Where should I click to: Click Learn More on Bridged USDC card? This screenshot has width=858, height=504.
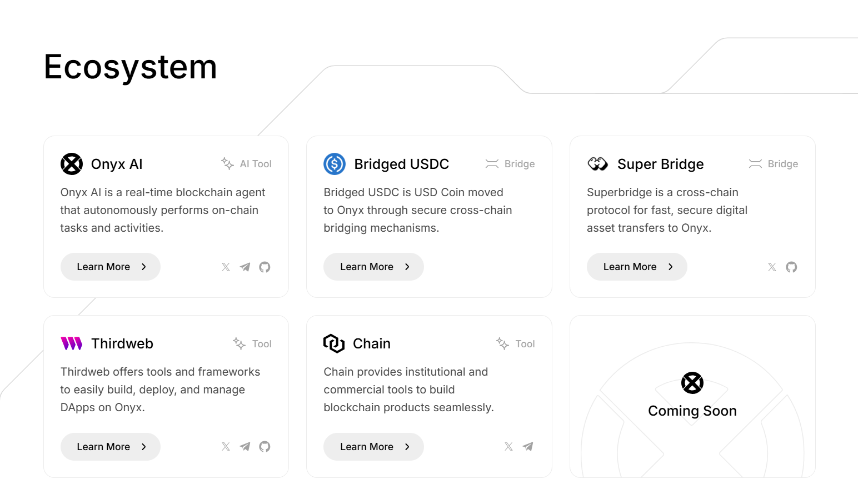point(373,267)
